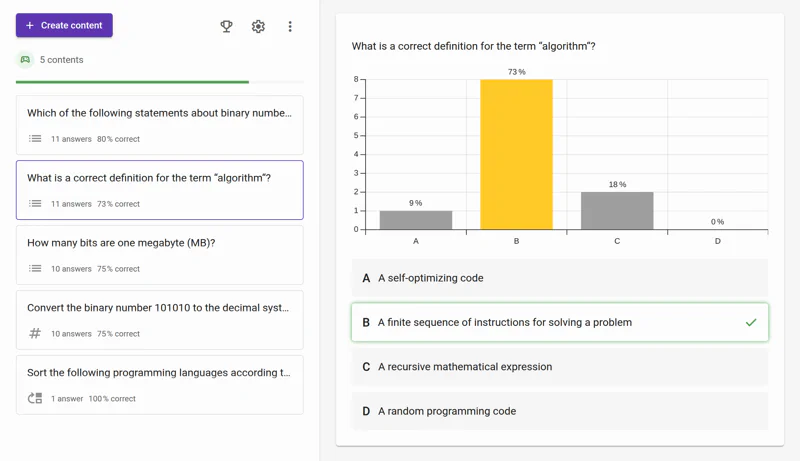Click the gamepad icon beside 5 contents
Image resolution: width=800 pixels, height=461 pixels.
(x=25, y=60)
